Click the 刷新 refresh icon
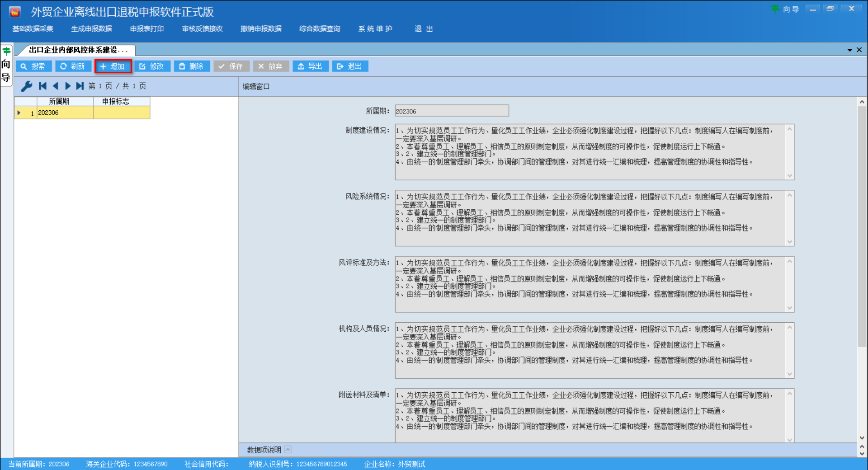Screen dimensions: 868x470 63,66
